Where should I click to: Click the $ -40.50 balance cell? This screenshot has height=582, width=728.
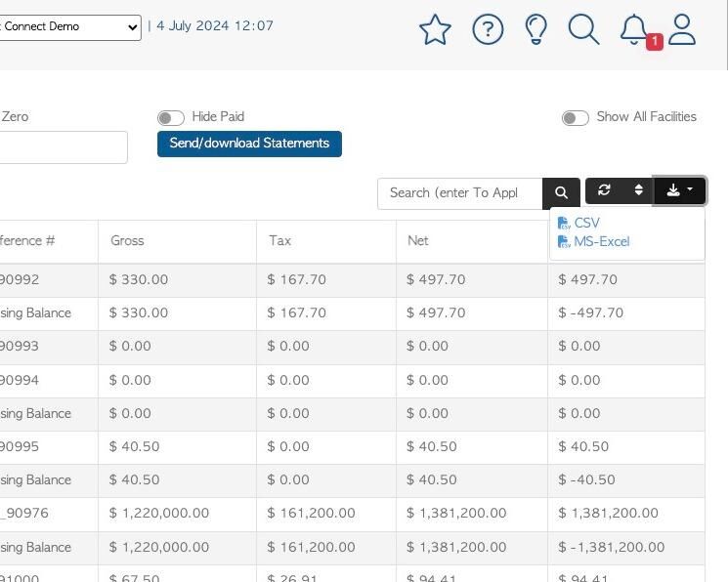coord(586,479)
